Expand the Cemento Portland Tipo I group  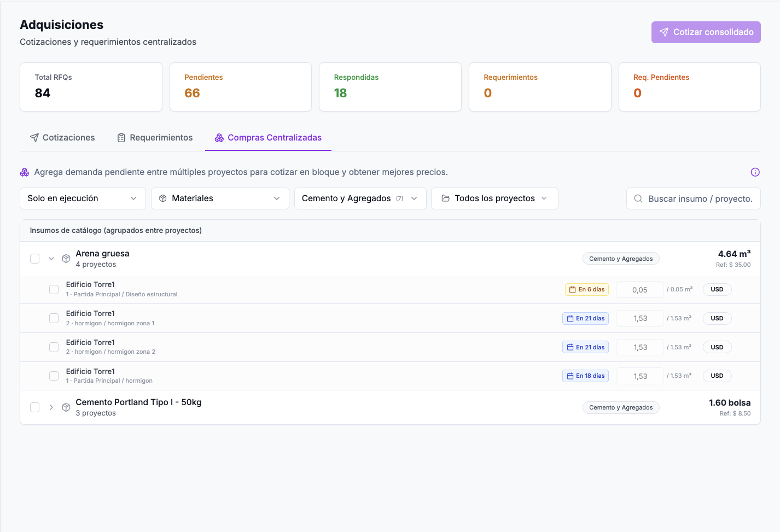[51, 407]
